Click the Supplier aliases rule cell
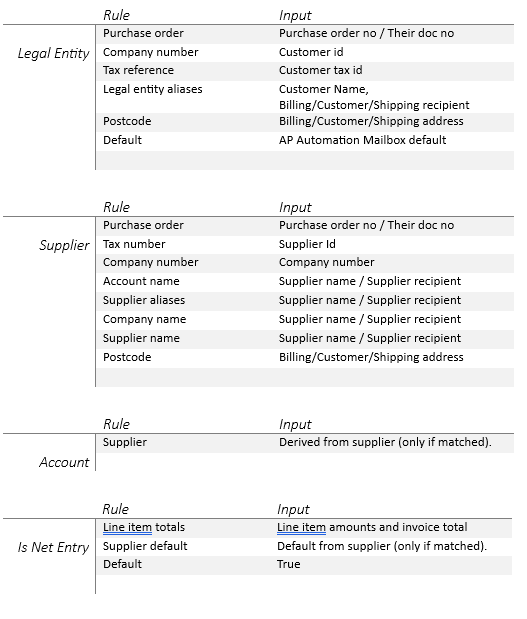This screenshot has width=527, height=619. [144, 300]
